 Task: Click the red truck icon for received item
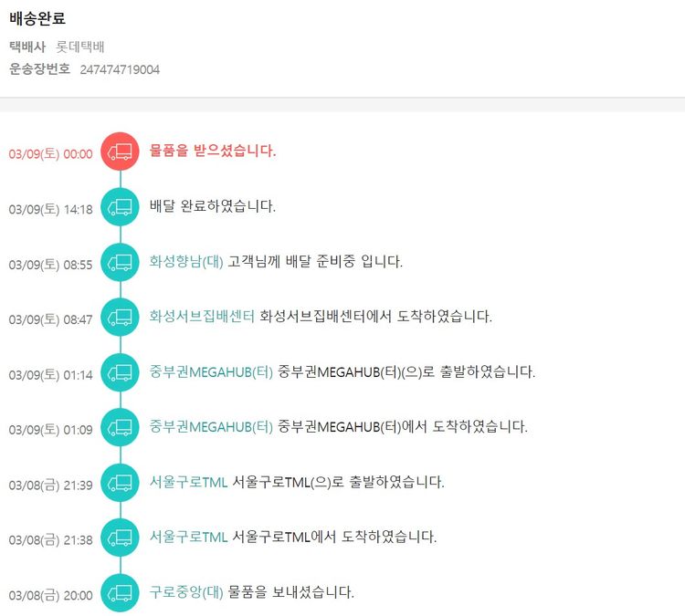pyautogui.click(x=120, y=152)
